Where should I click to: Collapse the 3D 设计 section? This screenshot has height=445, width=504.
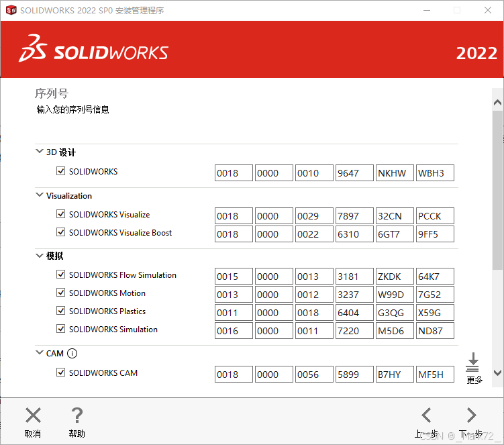[39, 151]
